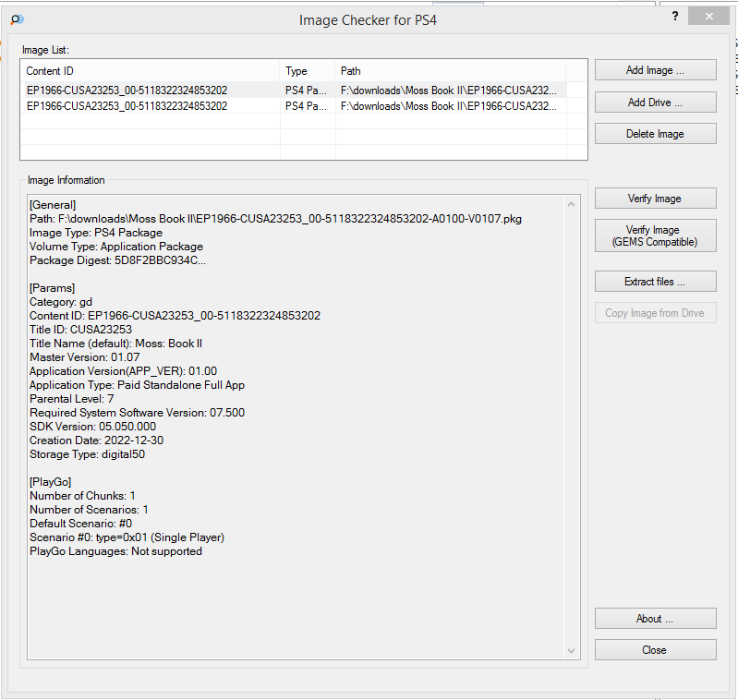Sort by the Content ID column header
The image size is (738, 700).
[x=151, y=70]
